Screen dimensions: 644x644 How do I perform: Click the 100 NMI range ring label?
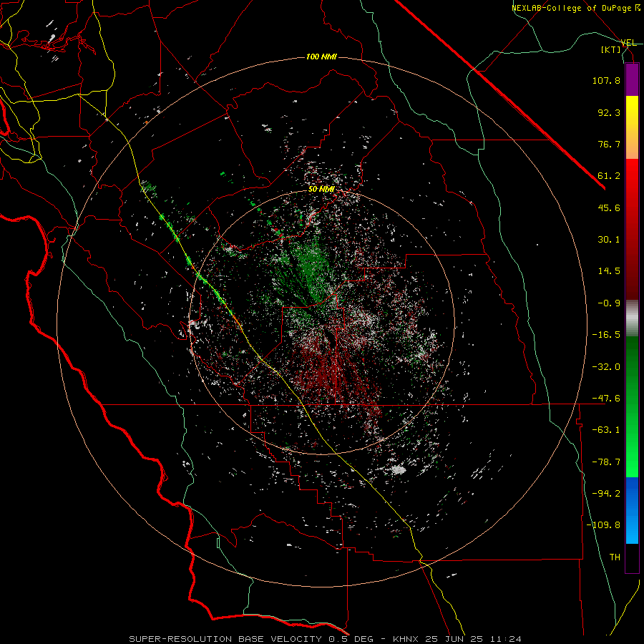coord(321,57)
